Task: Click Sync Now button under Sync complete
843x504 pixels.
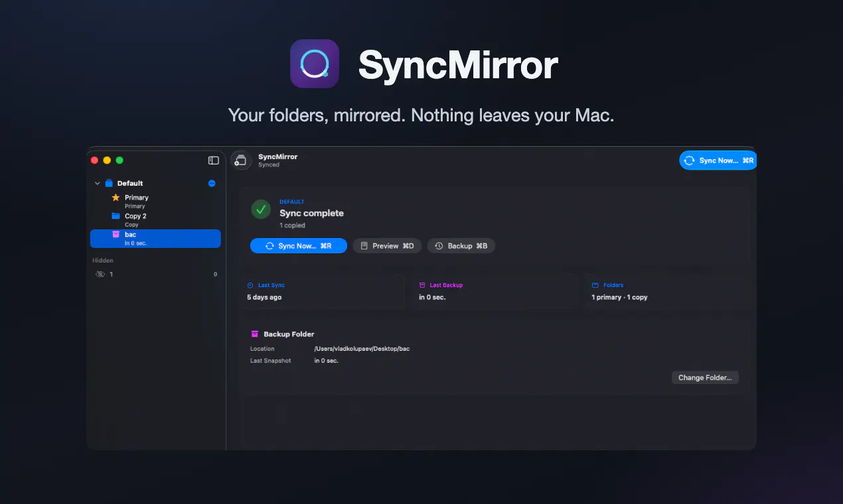Action: pos(299,246)
